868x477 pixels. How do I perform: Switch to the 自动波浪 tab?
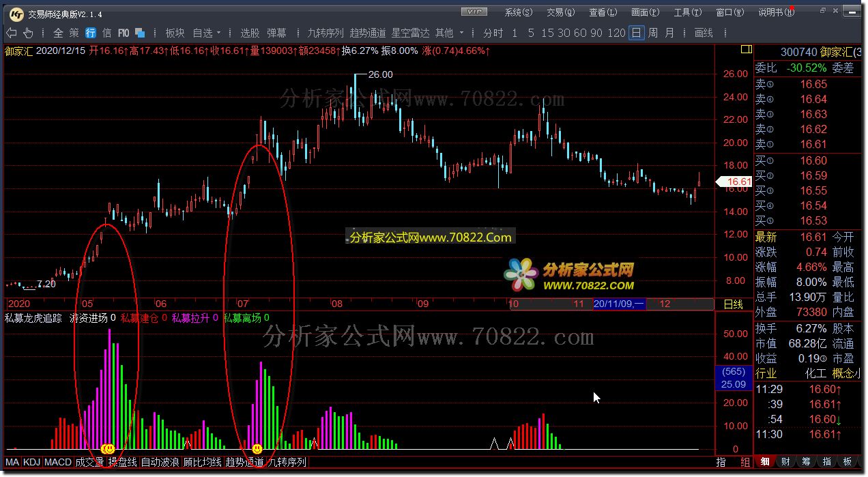tap(160, 462)
